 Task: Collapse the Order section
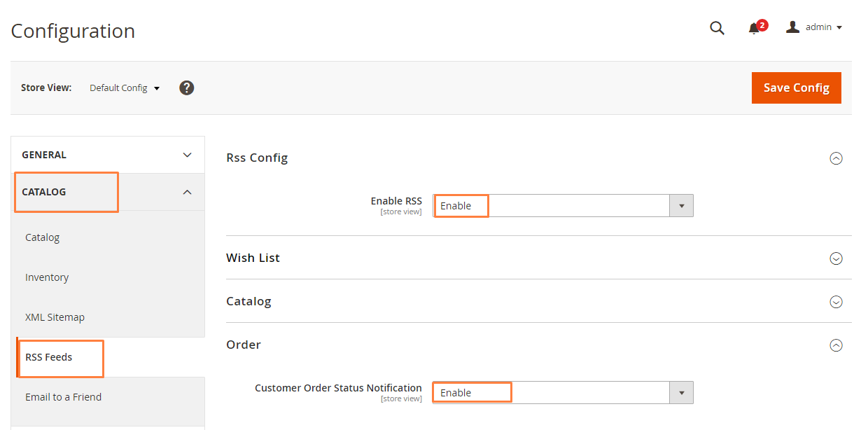point(836,345)
